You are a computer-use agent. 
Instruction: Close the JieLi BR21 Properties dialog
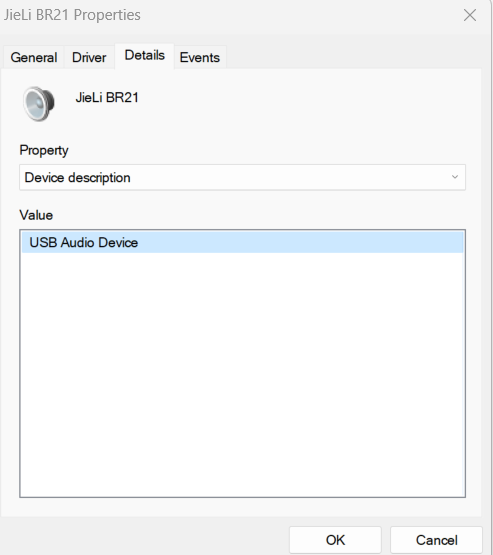(470, 15)
